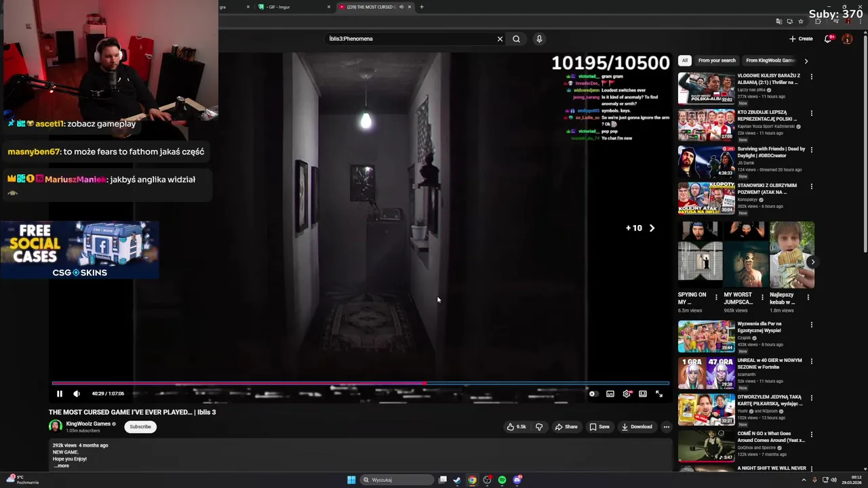
Task: Pause the YouTube video
Action: 59,394
